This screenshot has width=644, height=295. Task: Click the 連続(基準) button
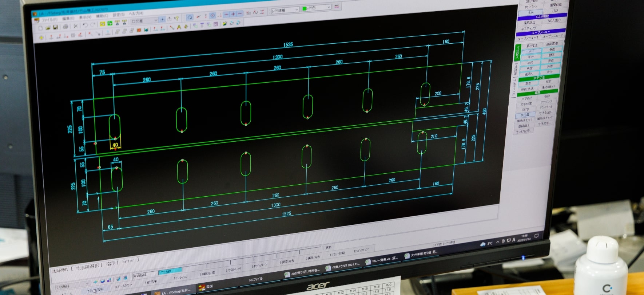pyautogui.click(x=527, y=89)
